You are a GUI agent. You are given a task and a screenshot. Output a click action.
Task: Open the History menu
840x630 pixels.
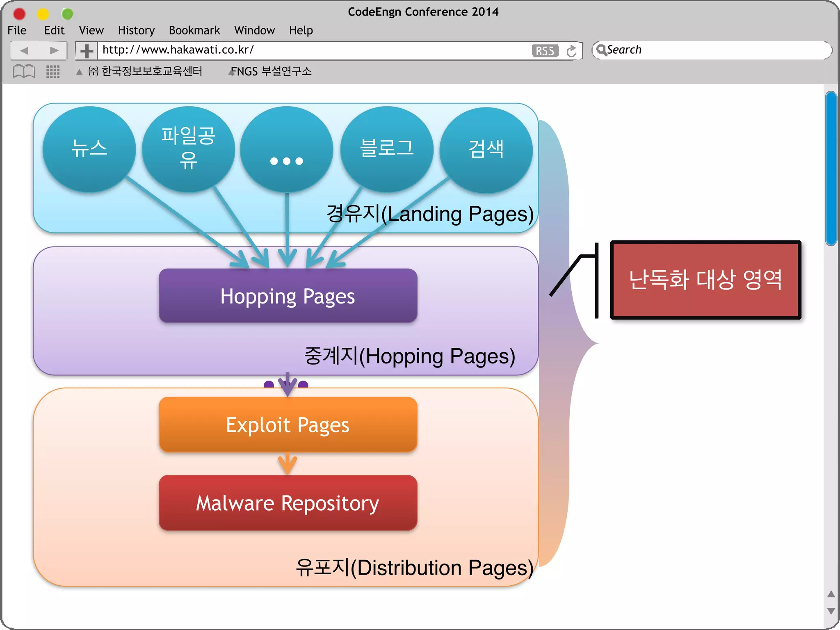pos(136,30)
